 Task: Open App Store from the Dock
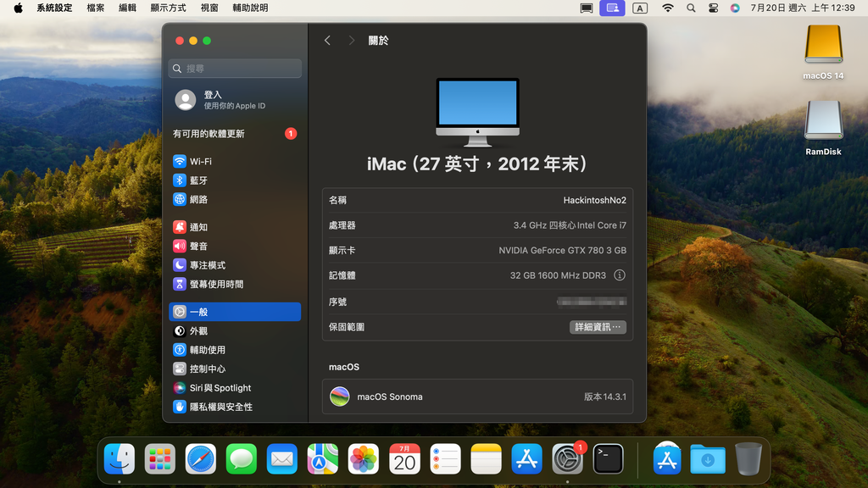point(526,459)
